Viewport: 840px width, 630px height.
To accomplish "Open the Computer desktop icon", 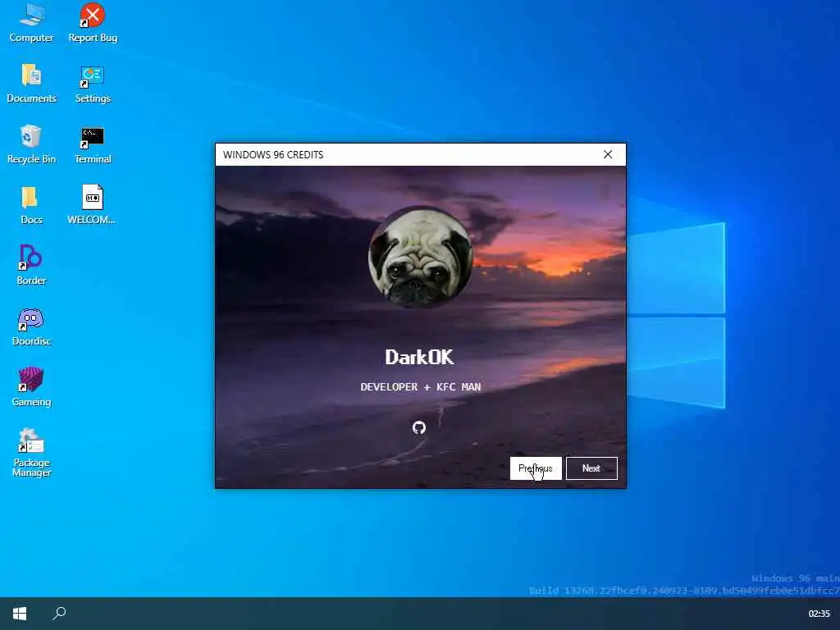I will (x=32, y=22).
